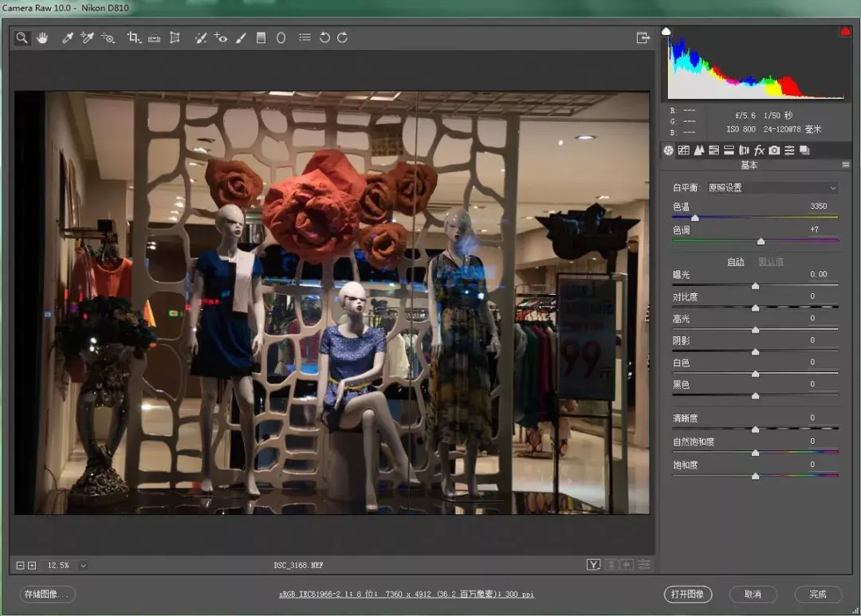Open the zoom level dropdown

[x=83, y=565]
